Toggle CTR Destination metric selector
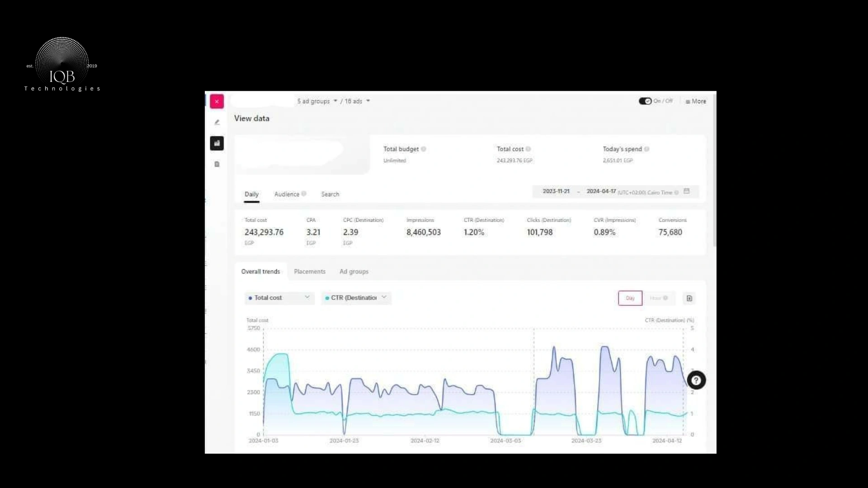The width and height of the screenshot is (868, 488). 355,297
